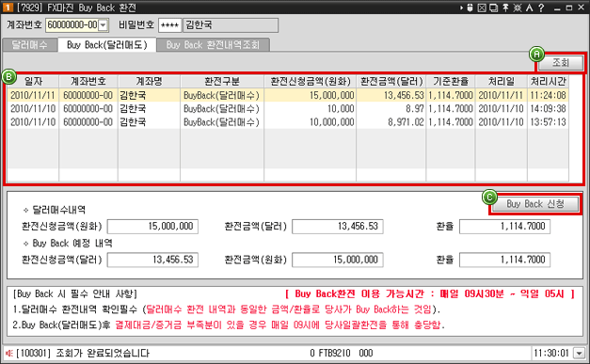Click the letter A font icon
Screen dimensions: 590x364
click(529, 8)
